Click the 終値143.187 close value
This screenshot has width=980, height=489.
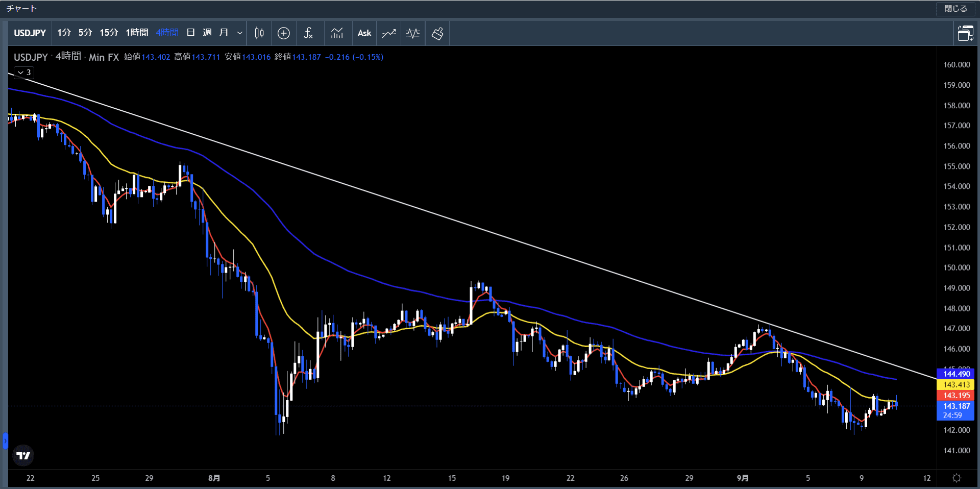(x=298, y=57)
